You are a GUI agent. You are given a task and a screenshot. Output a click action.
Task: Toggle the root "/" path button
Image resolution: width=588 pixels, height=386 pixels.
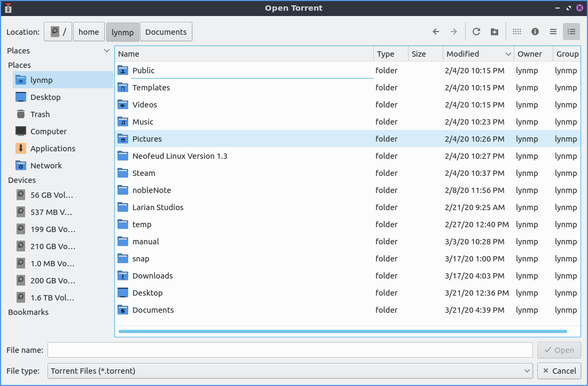point(58,32)
